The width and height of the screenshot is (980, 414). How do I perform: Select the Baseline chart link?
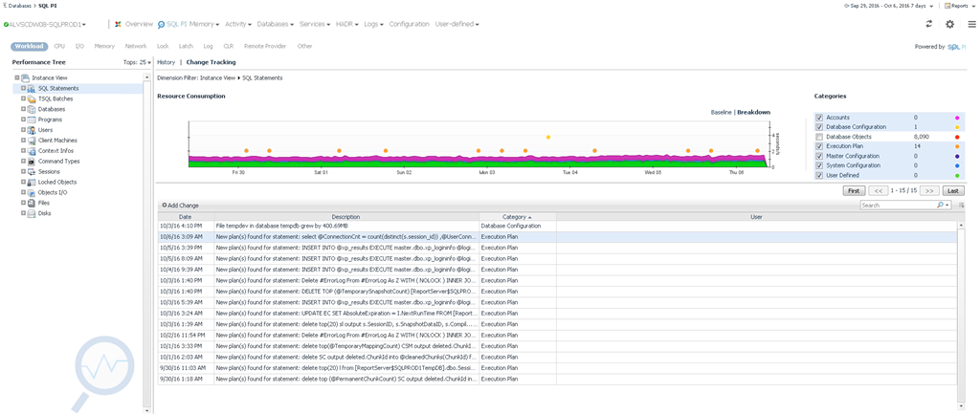point(722,113)
